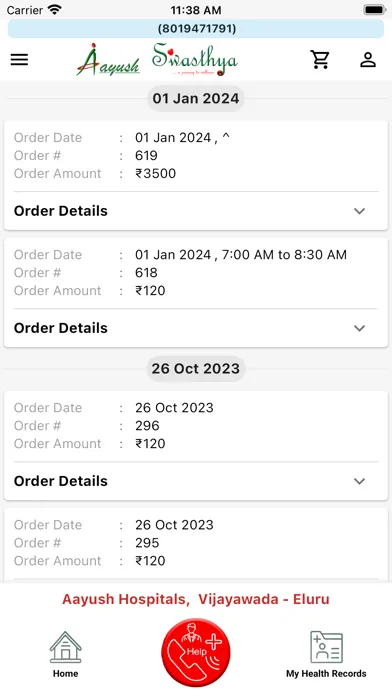Open the order 295 card
Screen dimensions: 392x696
pyautogui.click(x=196, y=545)
